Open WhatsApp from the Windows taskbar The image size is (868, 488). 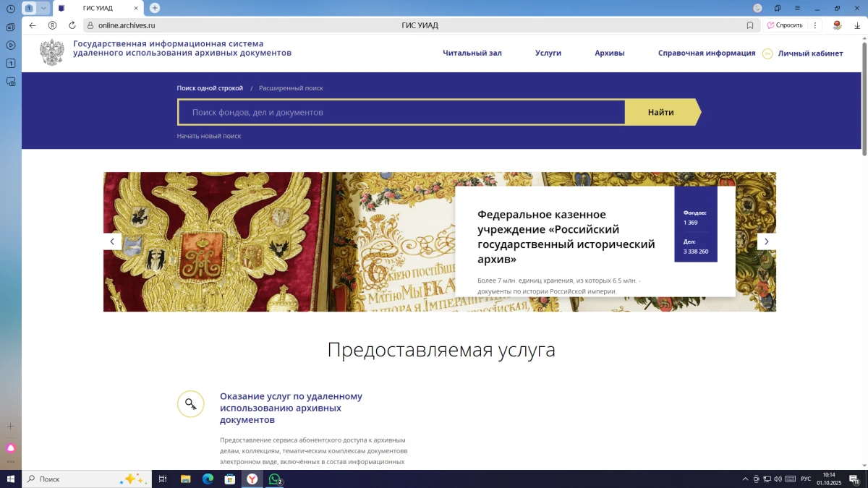pyautogui.click(x=275, y=479)
